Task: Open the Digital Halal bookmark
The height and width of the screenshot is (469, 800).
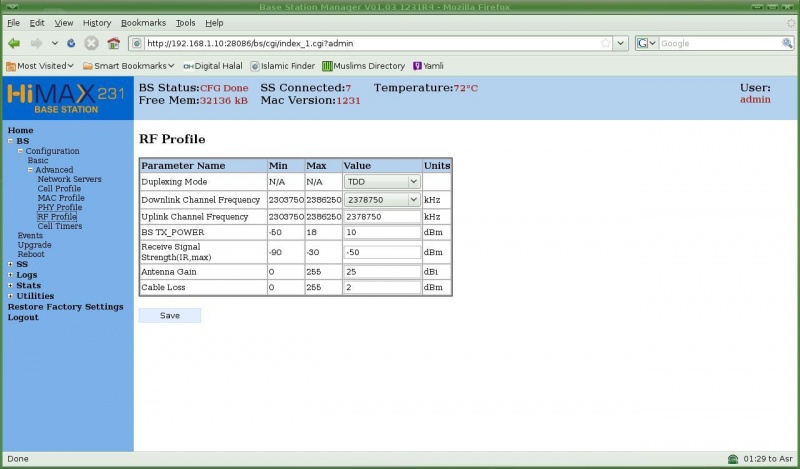Action: 213,66
